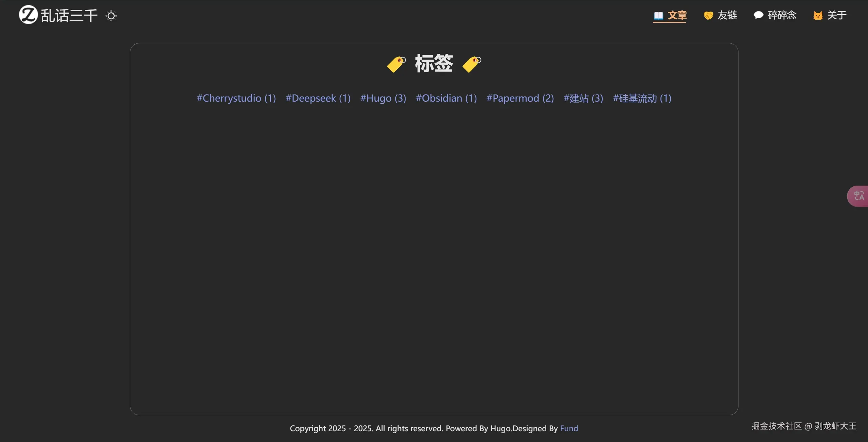Open the 文章 menu item
Viewport: 868px width, 442px height.
pyautogui.click(x=677, y=15)
